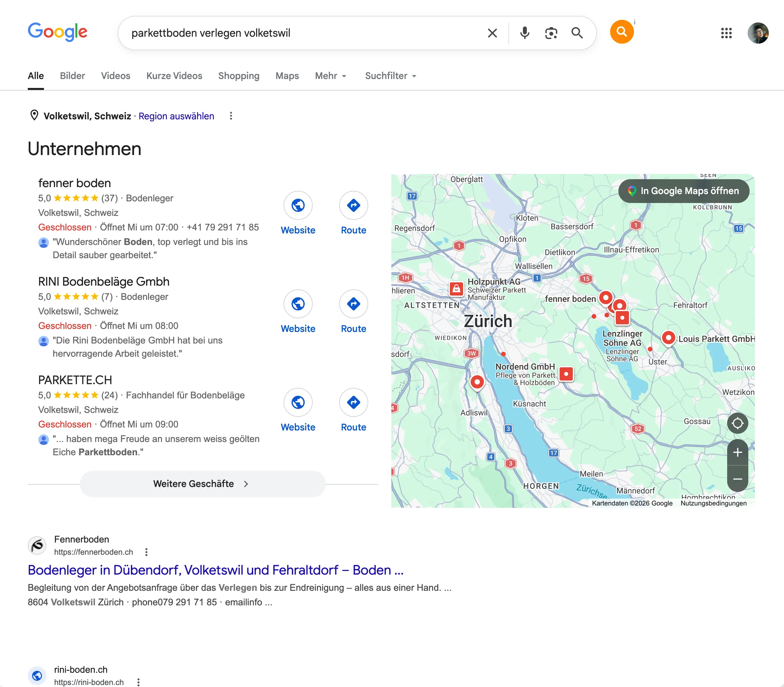Get the Route to PARKETTE.CH
This screenshot has height=687, width=784.
click(353, 402)
